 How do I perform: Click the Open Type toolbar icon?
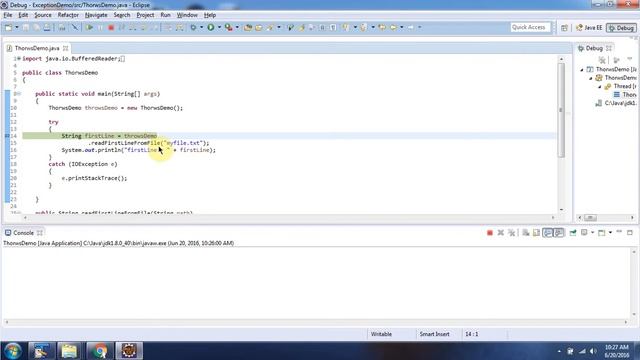pyautogui.click(x=248, y=27)
